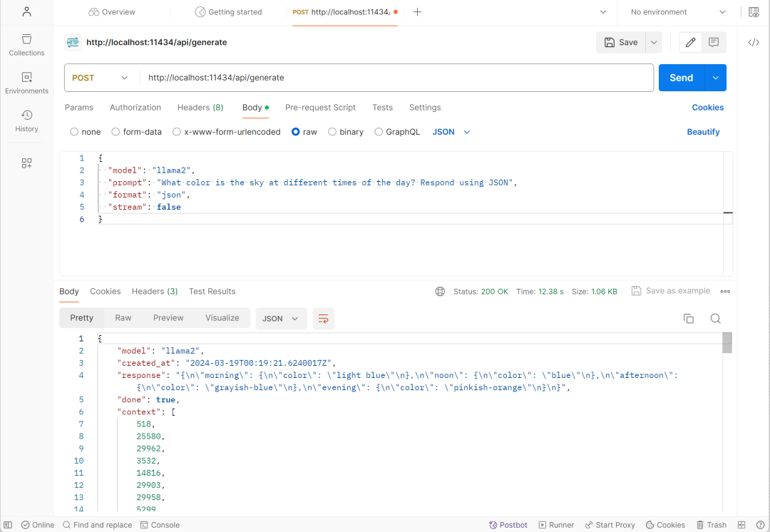Screen dimensions: 770x532
Task: Copy response body using copy icon
Action: [689, 319]
